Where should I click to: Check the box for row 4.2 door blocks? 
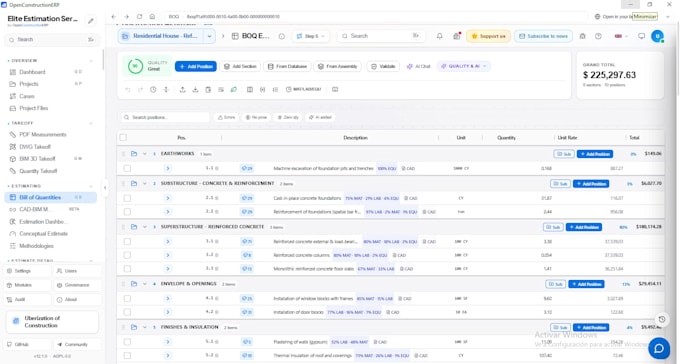coord(127,312)
